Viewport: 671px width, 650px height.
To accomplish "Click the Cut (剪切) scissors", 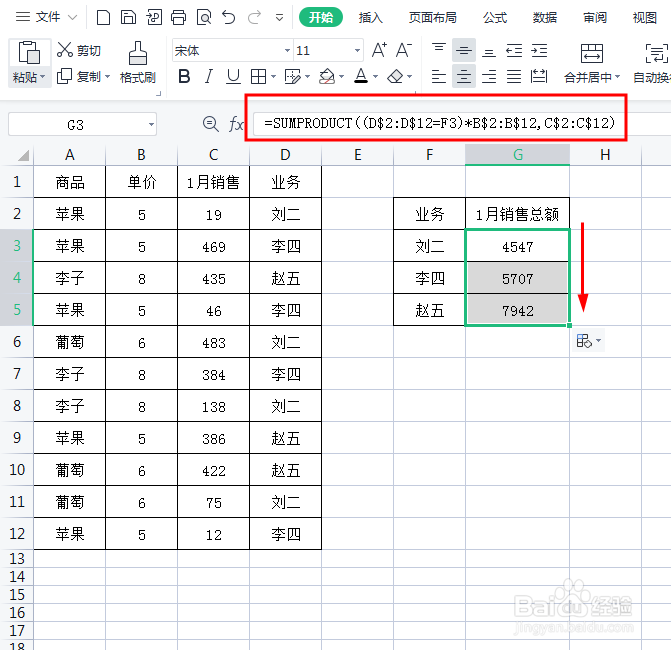I will coord(65,50).
